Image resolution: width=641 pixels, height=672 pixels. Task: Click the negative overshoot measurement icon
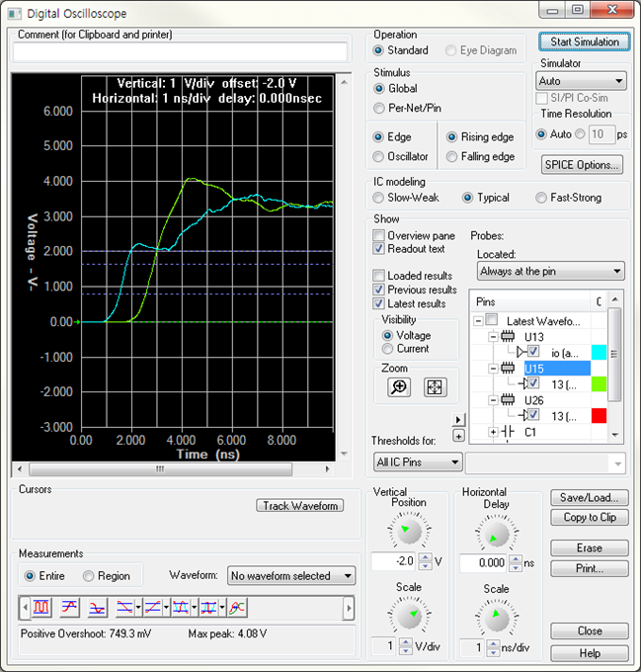97,608
